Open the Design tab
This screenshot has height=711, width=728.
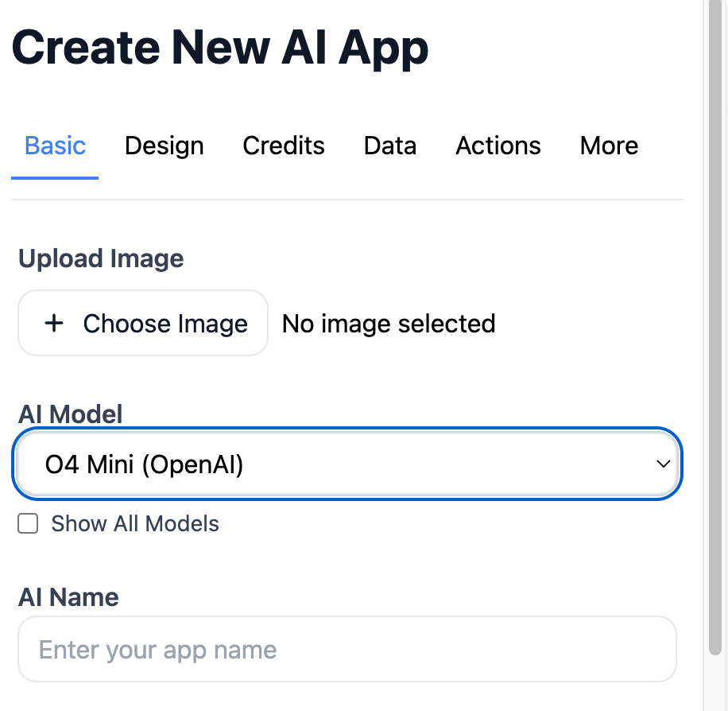point(165,146)
